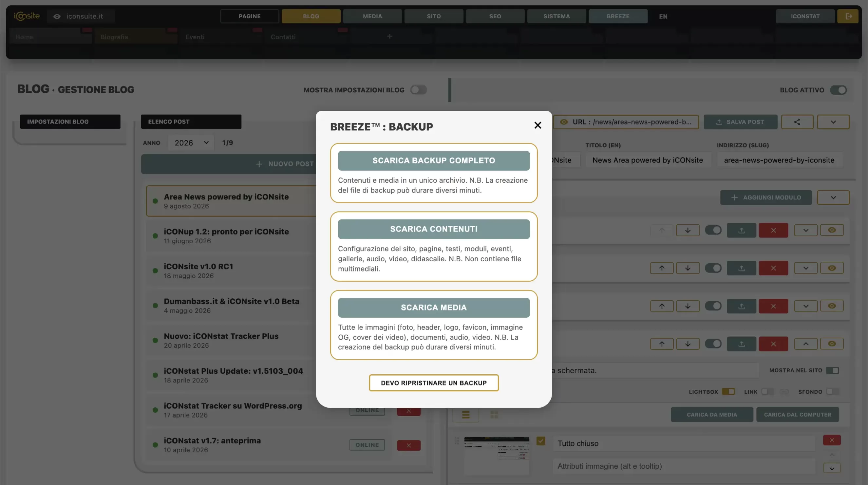The height and width of the screenshot is (485, 868).
Task: Collapse the fourth module row chevron
Action: [x=806, y=344]
